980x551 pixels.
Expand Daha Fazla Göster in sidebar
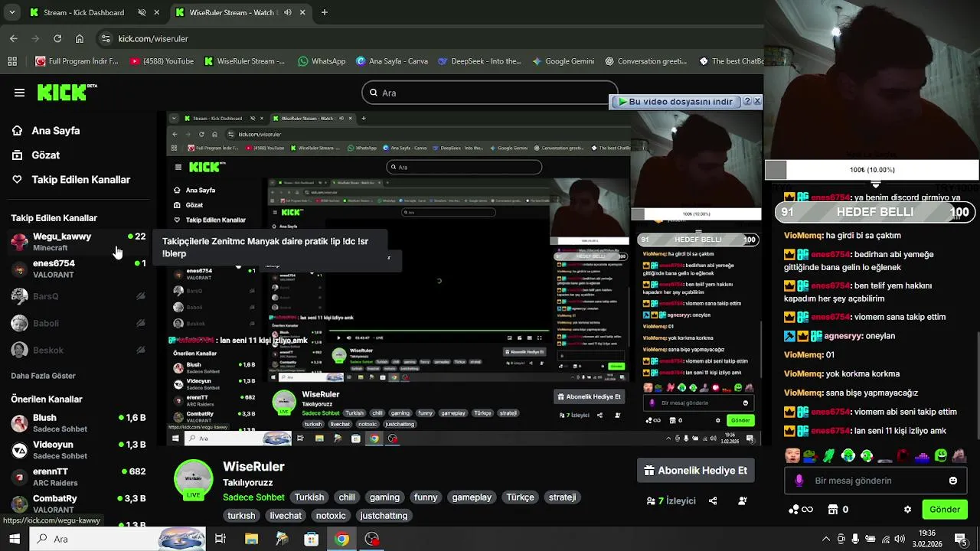pos(43,376)
